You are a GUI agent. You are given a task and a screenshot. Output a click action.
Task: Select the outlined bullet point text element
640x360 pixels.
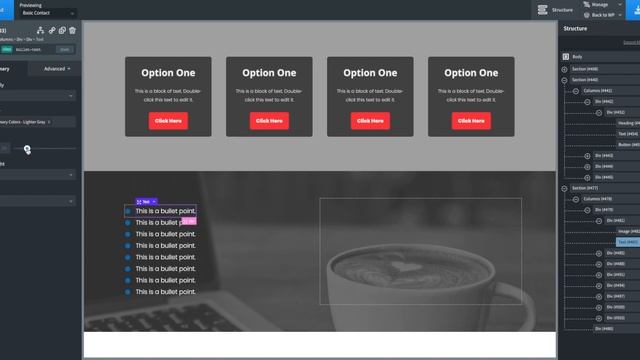[x=160, y=211]
